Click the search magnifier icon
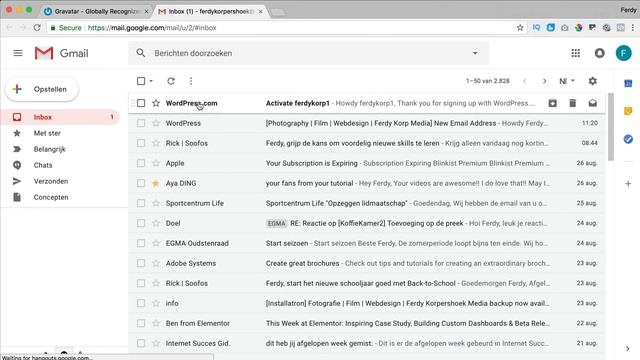 141,53
